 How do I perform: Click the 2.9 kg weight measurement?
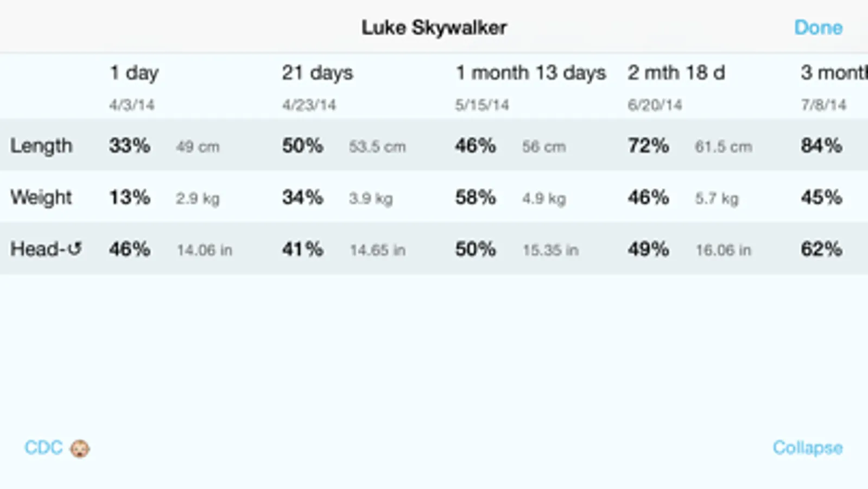click(198, 198)
